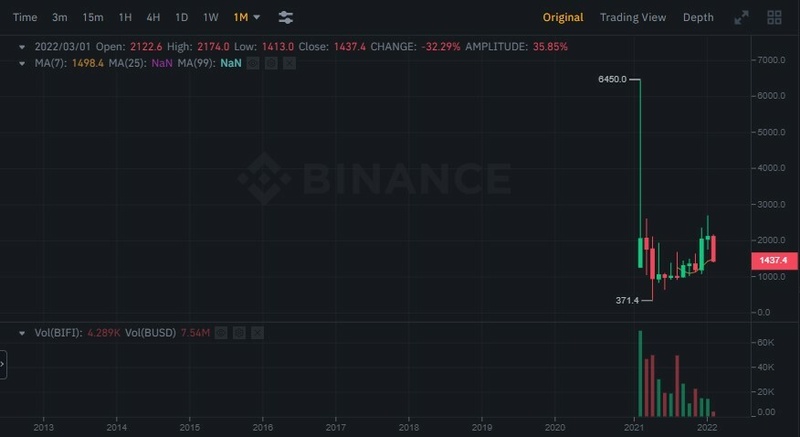800x437 pixels.
Task: Expand the chart to fullscreen
Action: (x=741, y=17)
